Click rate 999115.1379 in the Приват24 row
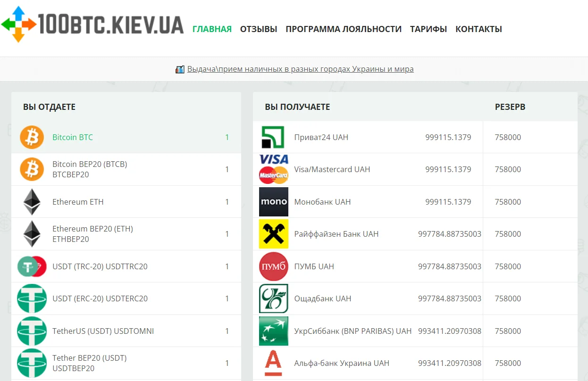Viewport: 588px width, 381px height. pos(448,137)
